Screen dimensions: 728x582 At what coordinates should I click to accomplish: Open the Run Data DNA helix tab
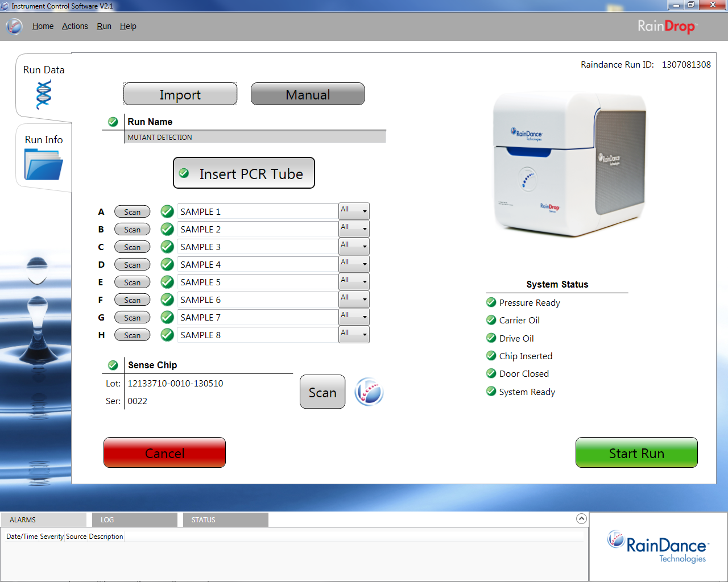click(44, 94)
